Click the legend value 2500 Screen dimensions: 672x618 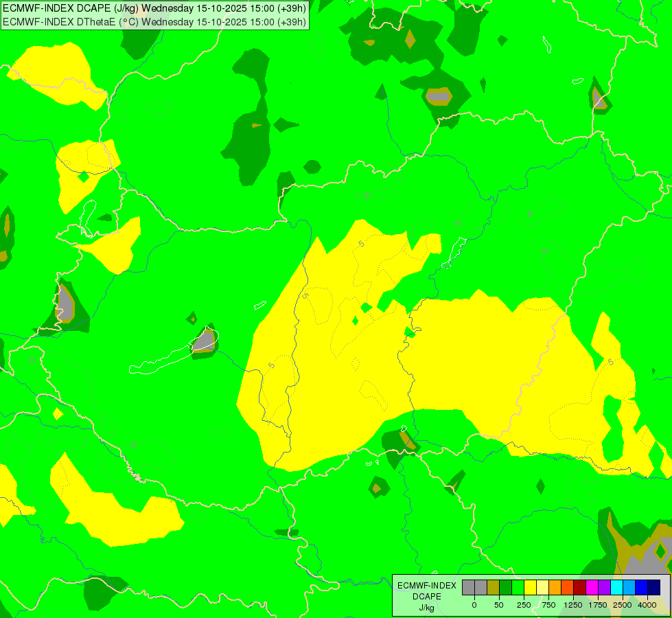click(x=623, y=605)
